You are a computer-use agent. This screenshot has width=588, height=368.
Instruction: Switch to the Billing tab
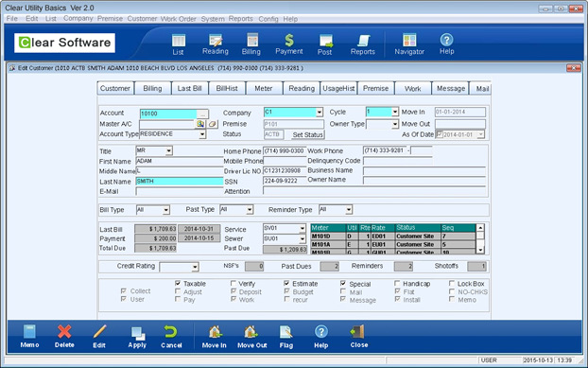(x=152, y=88)
